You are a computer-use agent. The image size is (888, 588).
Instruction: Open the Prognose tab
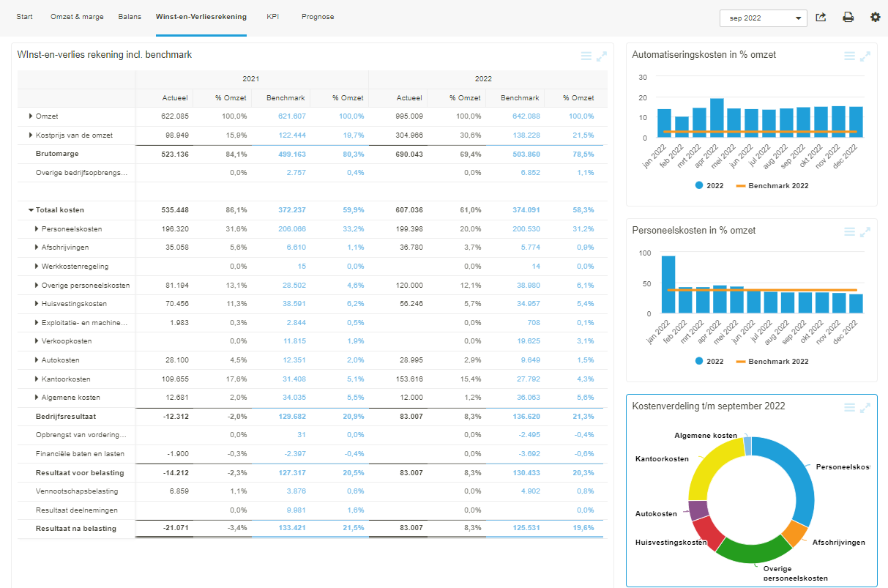coord(318,16)
